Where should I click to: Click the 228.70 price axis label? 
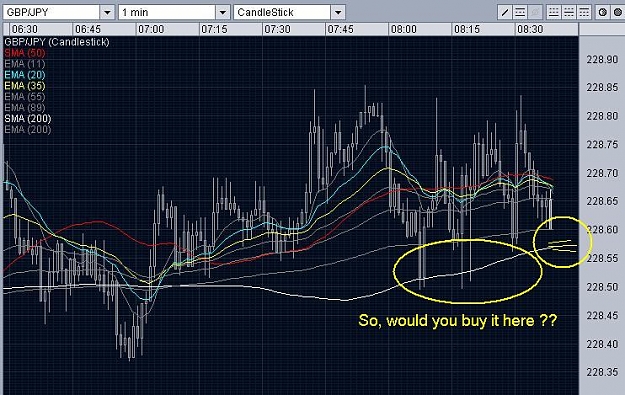pos(602,173)
